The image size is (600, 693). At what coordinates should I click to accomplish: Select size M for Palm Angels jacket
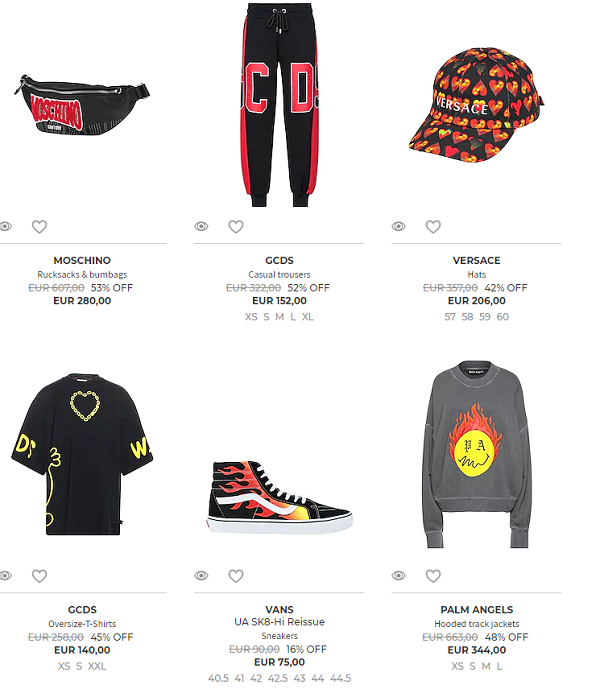tap(486, 666)
